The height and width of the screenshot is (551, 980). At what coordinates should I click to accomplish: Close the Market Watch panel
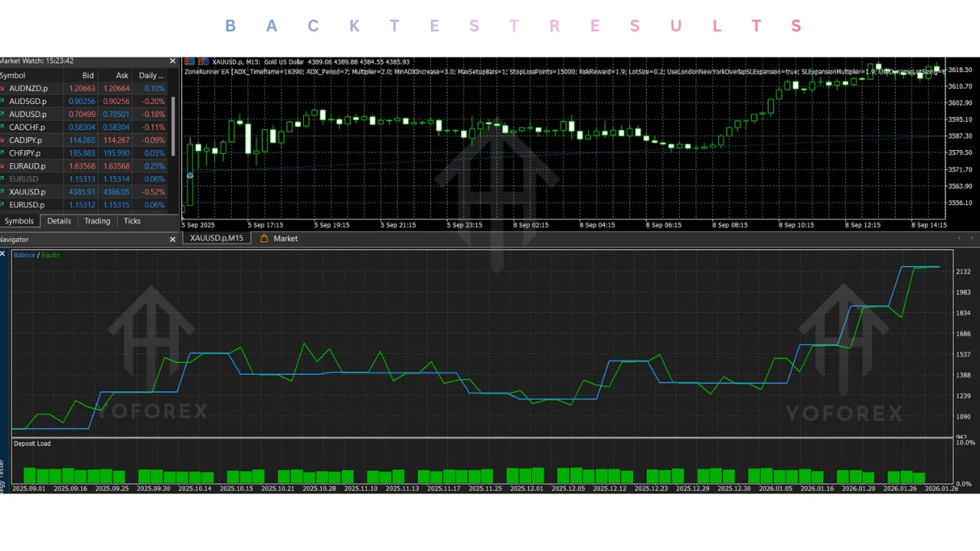pos(172,61)
